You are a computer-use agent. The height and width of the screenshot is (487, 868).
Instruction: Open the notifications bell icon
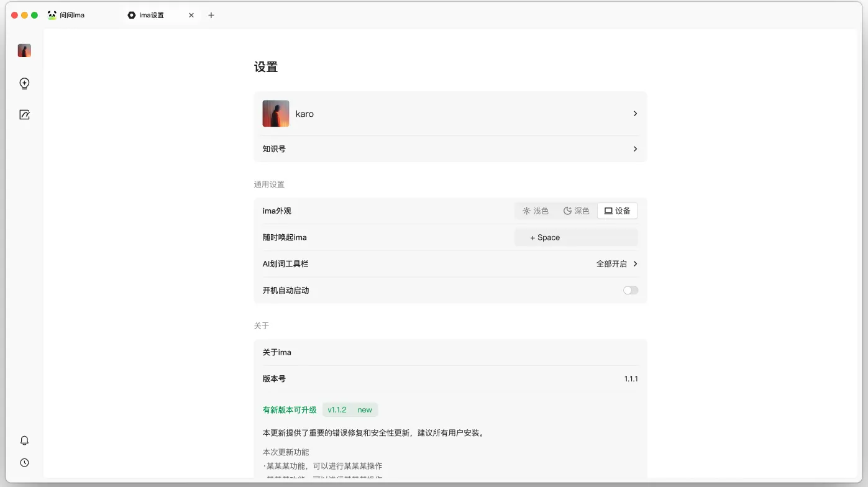(24, 440)
